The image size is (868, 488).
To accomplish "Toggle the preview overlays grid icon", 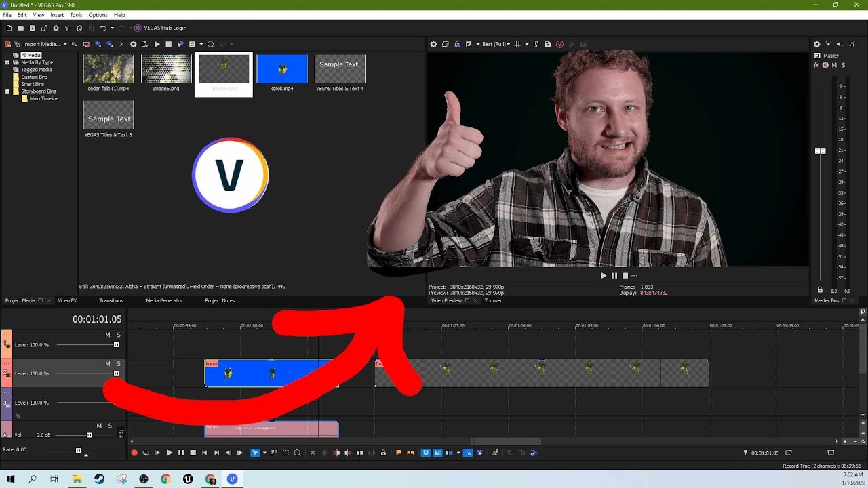I will click(x=517, y=44).
